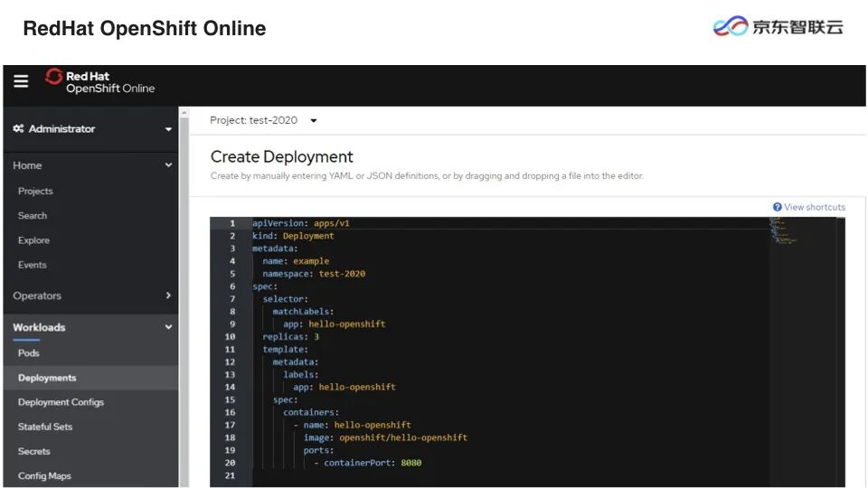The image size is (868, 488).
Task: Click the 'name: example' line
Action: 296,261
